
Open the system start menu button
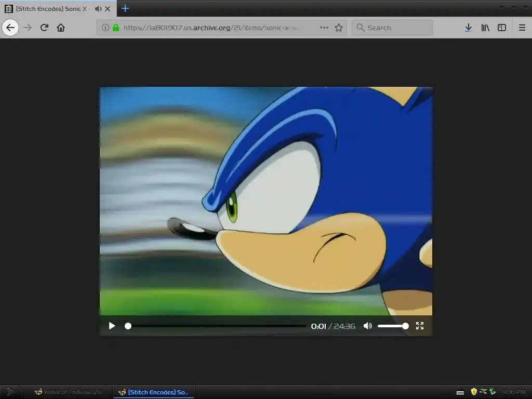click(10, 392)
